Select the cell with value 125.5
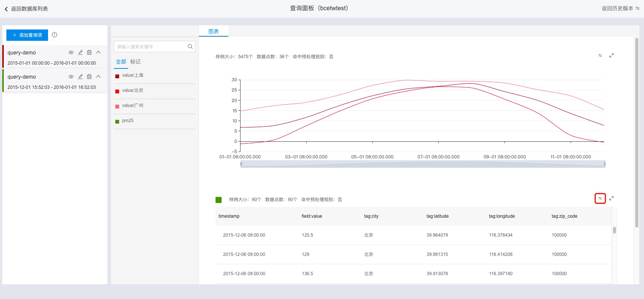 (307, 235)
